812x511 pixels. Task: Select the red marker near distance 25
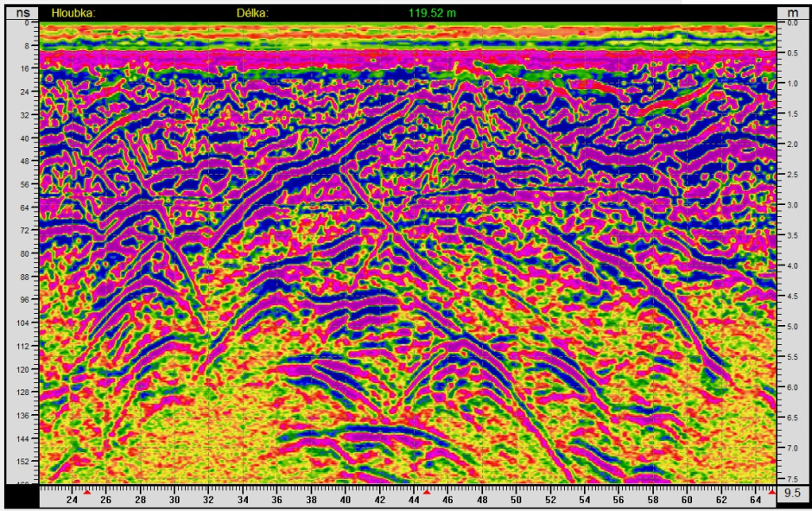tap(87, 492)
